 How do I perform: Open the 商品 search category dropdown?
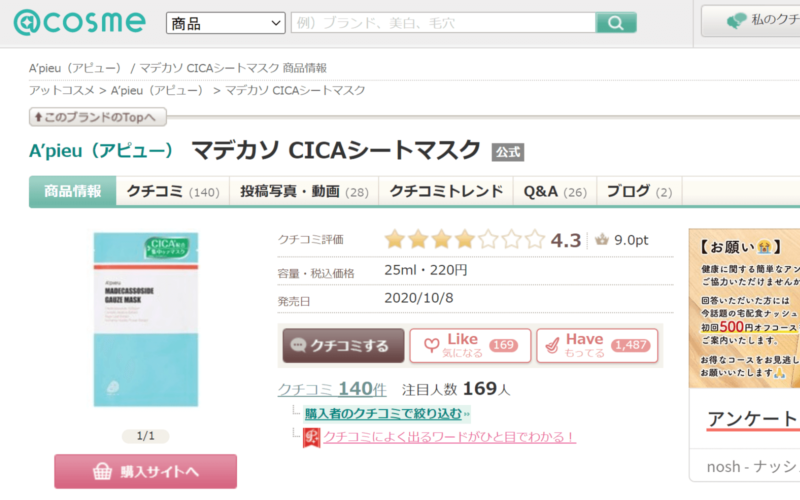[226, 23]
